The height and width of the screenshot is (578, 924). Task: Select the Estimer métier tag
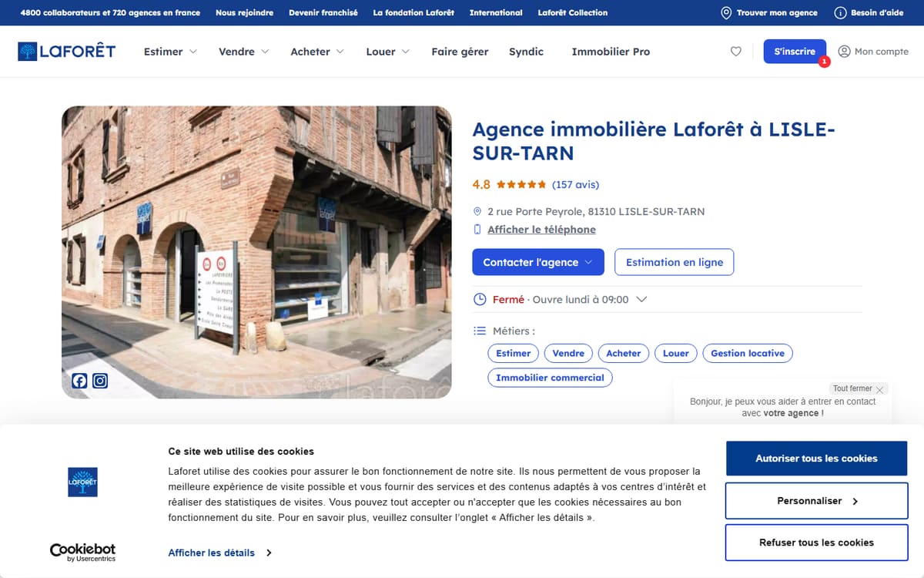click(x=513, y=353)
